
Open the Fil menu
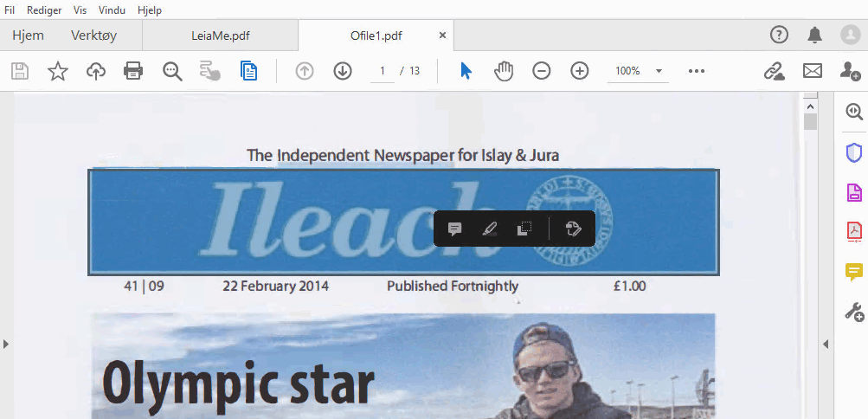[10, 10]
